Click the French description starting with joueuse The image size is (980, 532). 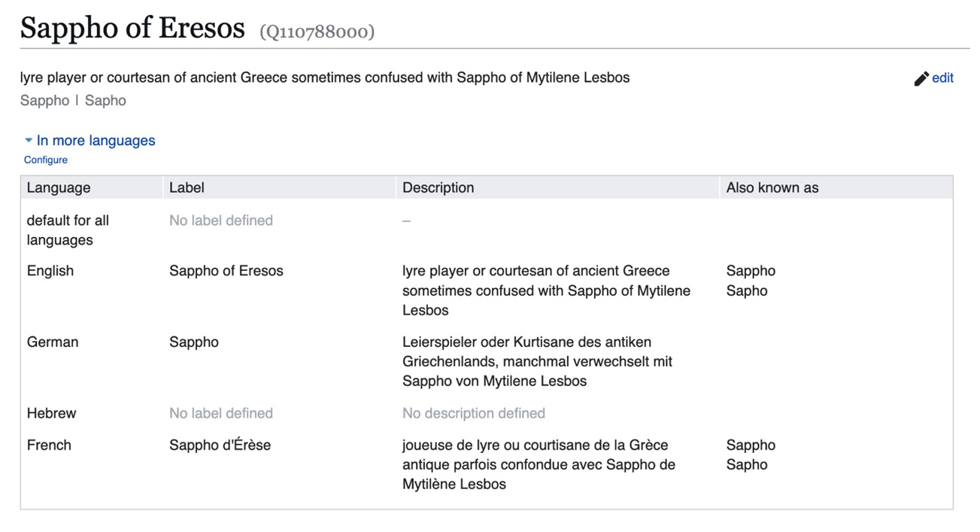(539, 464)
